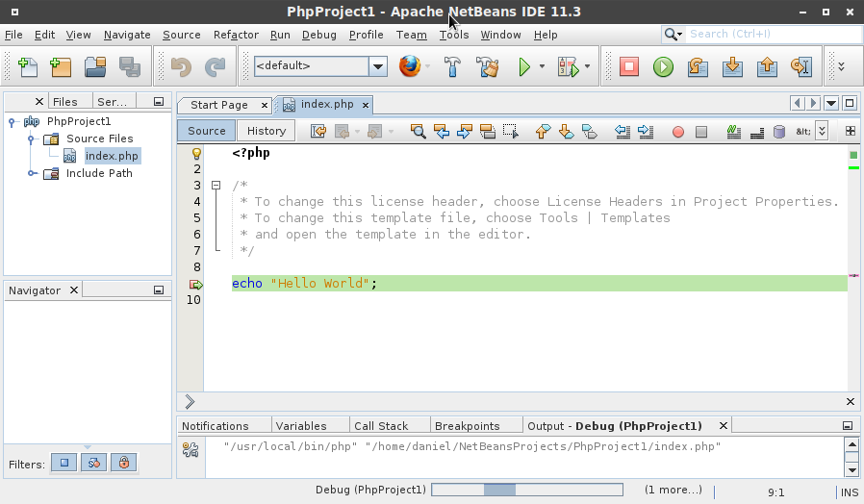Image resolution: width=864 pixels, height=504 pixels.
Task: Toggle History view button
Action: (x=267, y=131)
